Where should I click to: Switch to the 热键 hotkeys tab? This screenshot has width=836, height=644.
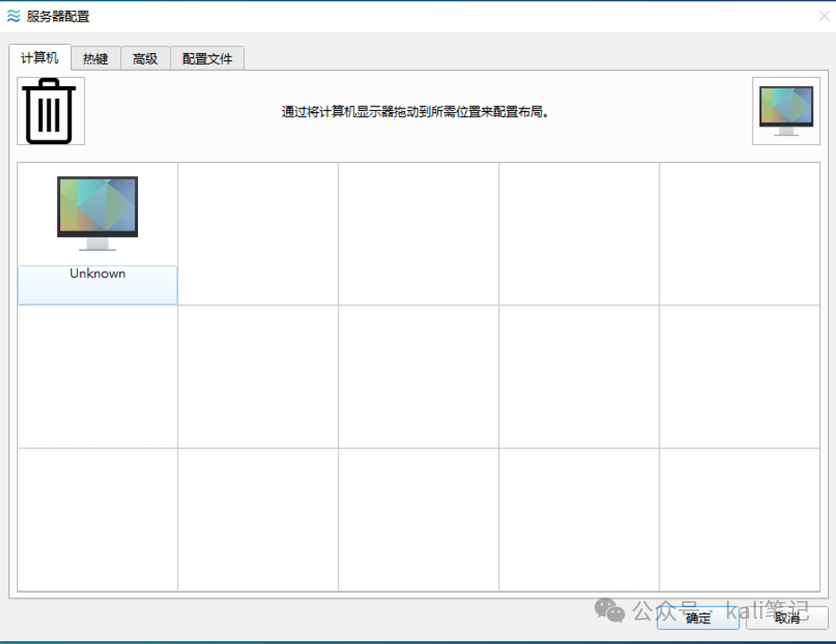[96, 57]
